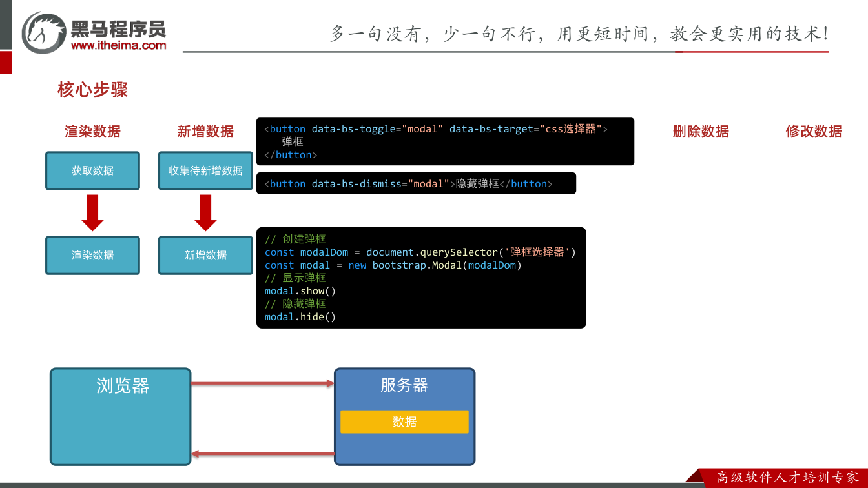The height and width of the screenshot is (488, 868).
Task: Click the arrow from browser to server
Action: coord(262,383)
